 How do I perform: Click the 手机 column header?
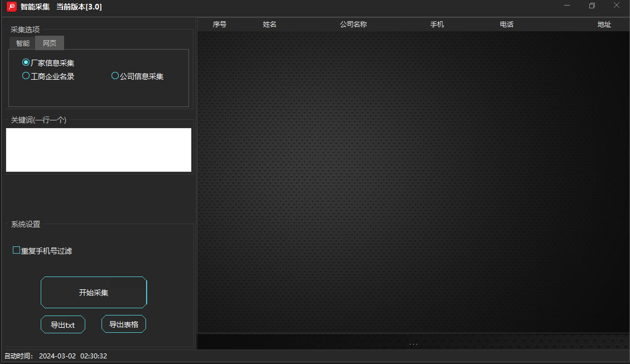[x=437, y=25]
